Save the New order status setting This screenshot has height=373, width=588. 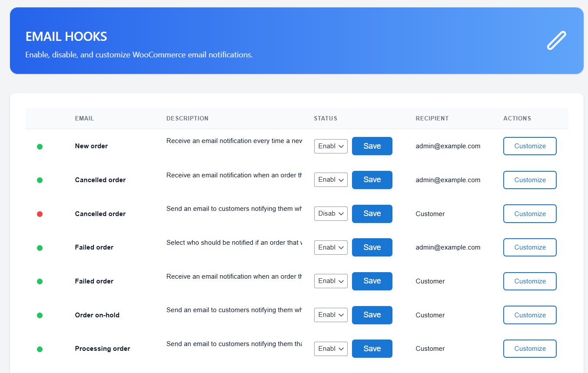(x=372, y=146)
